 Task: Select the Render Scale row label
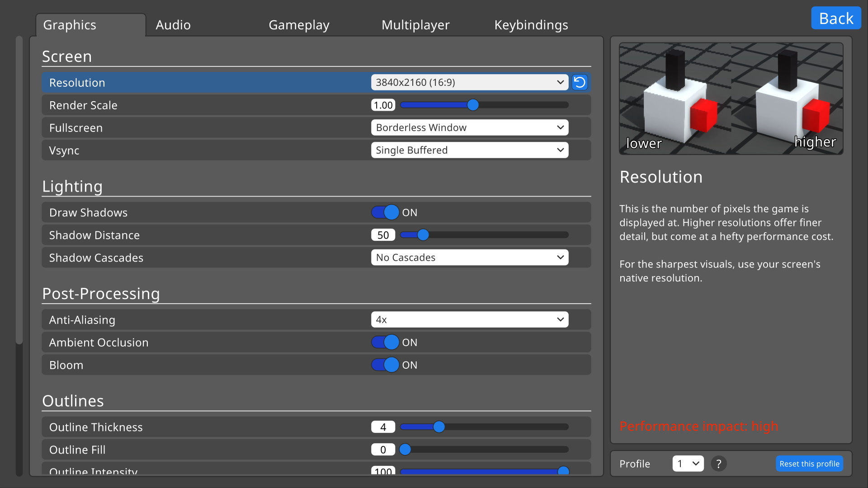tap(83, 105)
